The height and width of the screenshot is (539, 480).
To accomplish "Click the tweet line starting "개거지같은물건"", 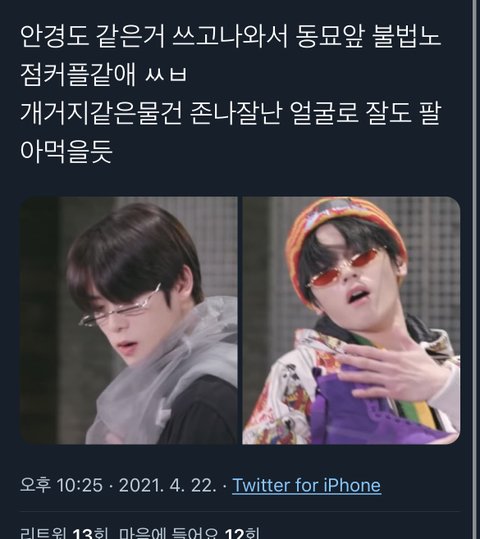I will 230,113.
